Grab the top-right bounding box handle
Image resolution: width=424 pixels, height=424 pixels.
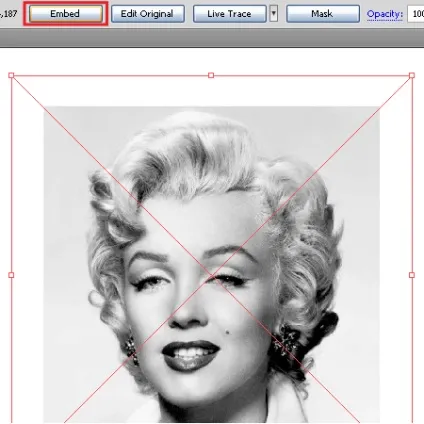412,75
